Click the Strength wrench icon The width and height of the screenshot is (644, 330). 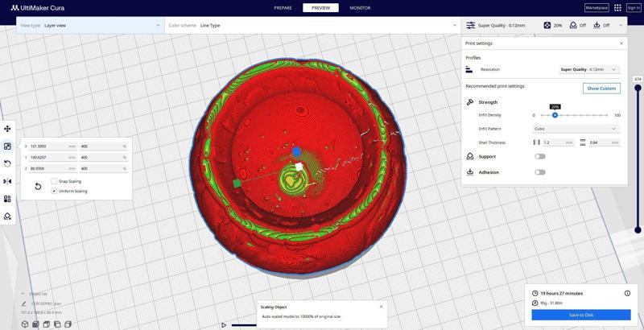tap(470, 102)
